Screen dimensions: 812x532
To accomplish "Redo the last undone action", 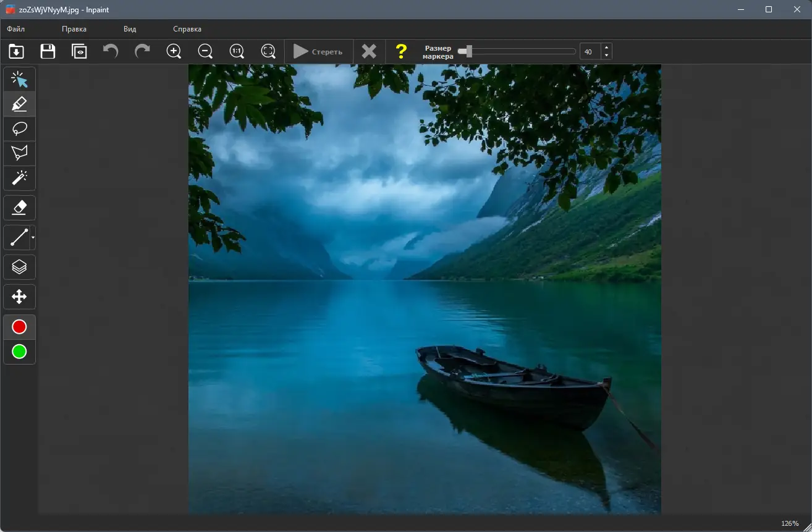I will [x=142, y=51].
